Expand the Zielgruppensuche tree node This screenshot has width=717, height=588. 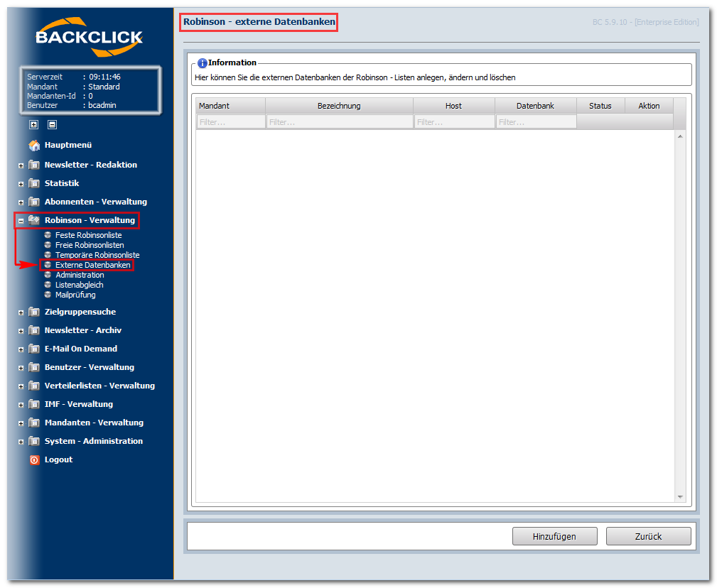pos(21,312)
